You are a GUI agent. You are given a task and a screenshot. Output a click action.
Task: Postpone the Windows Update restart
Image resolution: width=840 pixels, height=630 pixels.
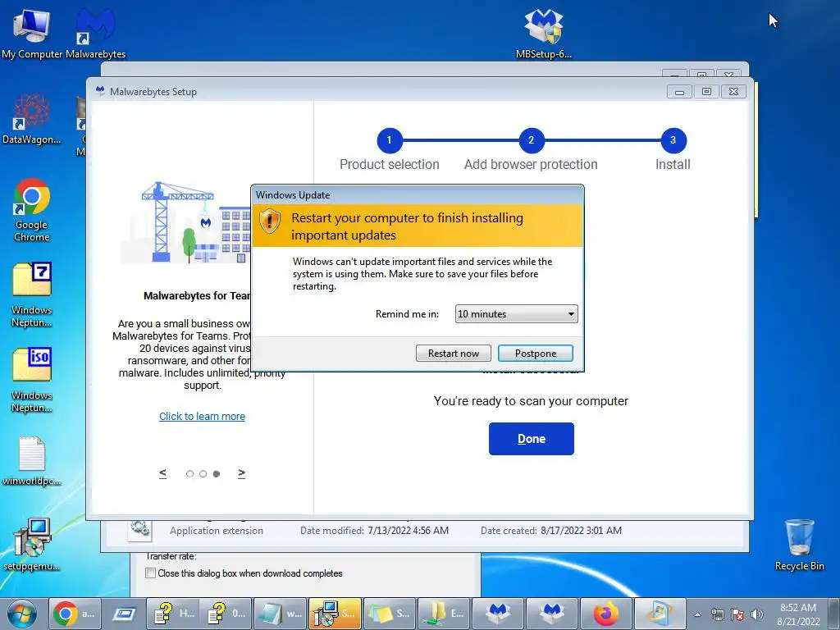[x=535, y=353]
